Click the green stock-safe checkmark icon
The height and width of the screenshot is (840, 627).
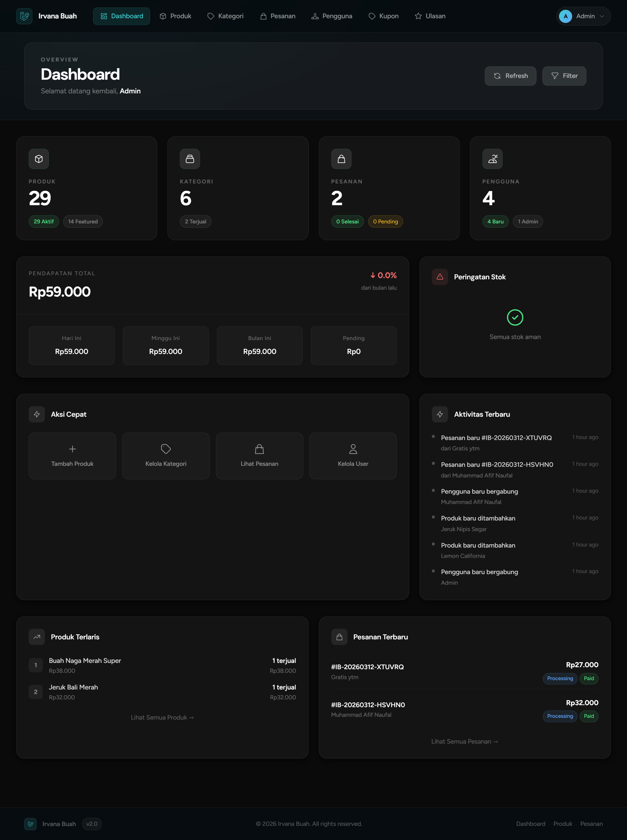(x=515, y=318)
